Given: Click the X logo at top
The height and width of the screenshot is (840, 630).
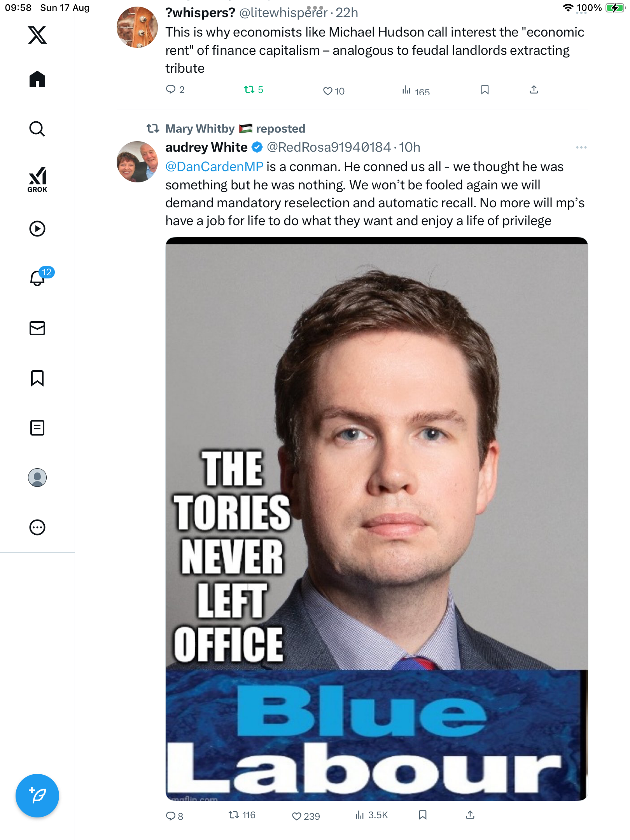Looking at the screenshot, I should pos(37,35).
